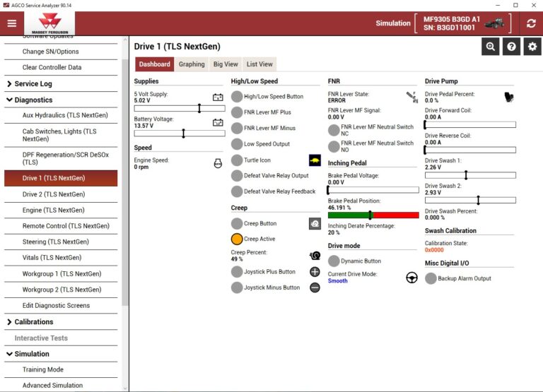The height and width of the screenshot is (392, 543).
Task: Click the Calibration State value 0x0000
Action: (x=434, y=250)
